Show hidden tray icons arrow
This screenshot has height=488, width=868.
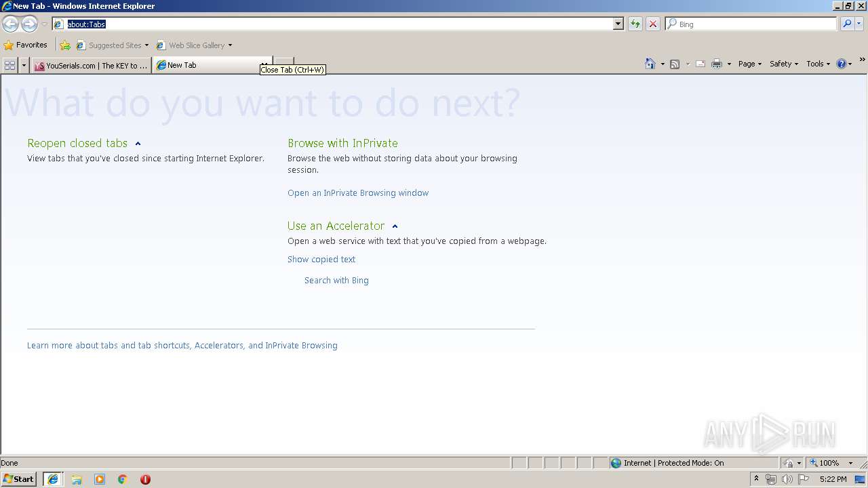click(x=756, y=479)
